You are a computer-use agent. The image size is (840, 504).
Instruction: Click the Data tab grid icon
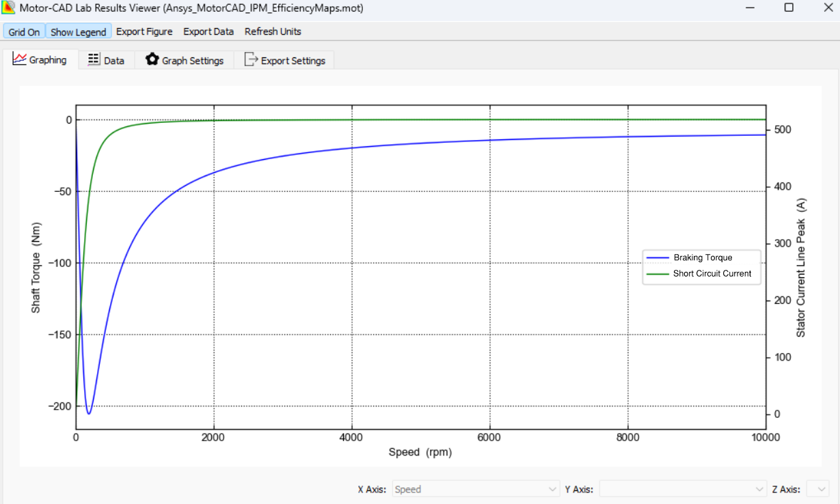tap(92, 59)
